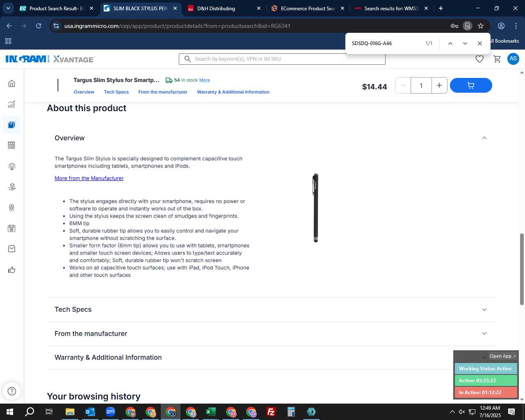Focus the keyword search field

pyautogui.click(x=282, y=59)
